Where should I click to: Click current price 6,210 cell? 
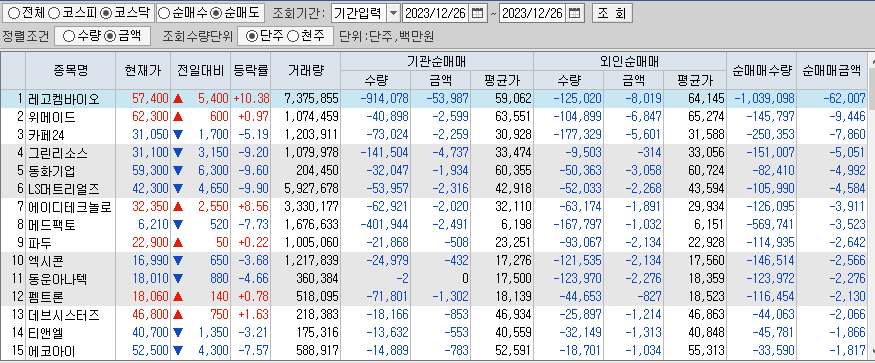tap(143, 225)
